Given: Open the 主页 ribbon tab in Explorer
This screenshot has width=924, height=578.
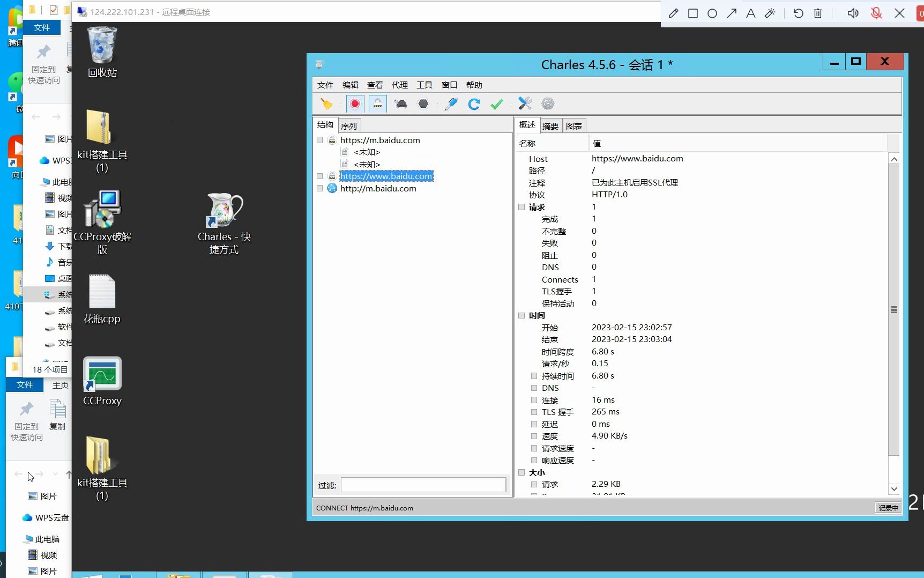Looking at the screenshot, I should [x=61, y=385].
